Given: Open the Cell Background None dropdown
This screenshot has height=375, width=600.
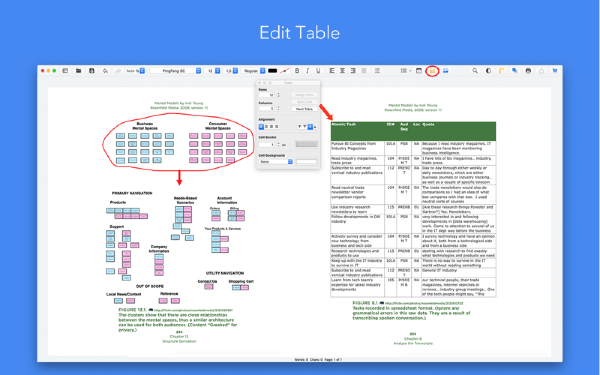Looking at the screenshot, I should (x=276, y=162).
